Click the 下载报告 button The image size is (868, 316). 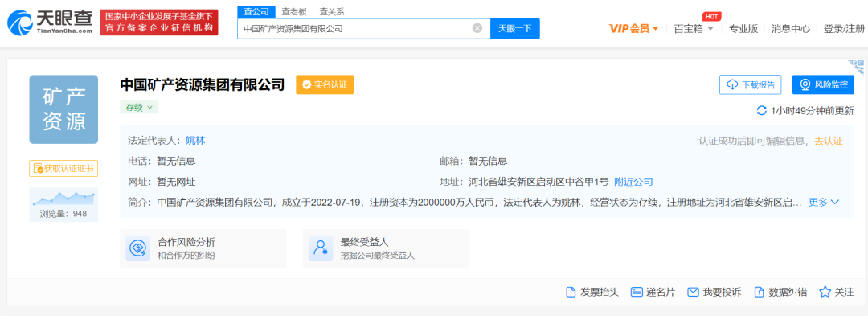pos(750,84)
